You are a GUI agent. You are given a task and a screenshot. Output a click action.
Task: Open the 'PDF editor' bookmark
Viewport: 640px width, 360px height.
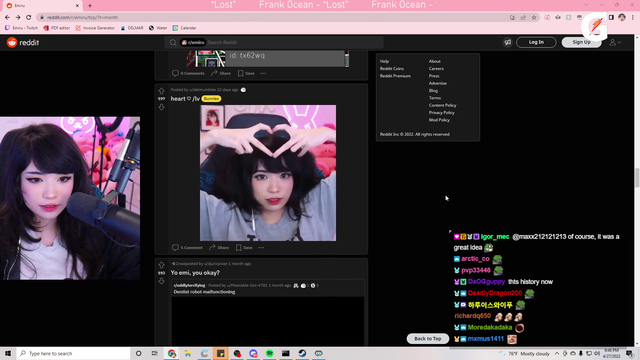(57, 28)
